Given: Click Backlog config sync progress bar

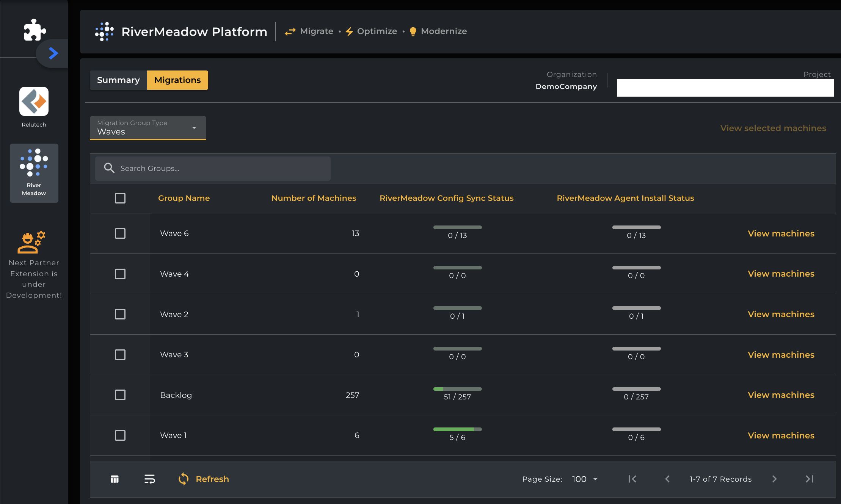Looking at the screenshot, I should click(457, 389).
